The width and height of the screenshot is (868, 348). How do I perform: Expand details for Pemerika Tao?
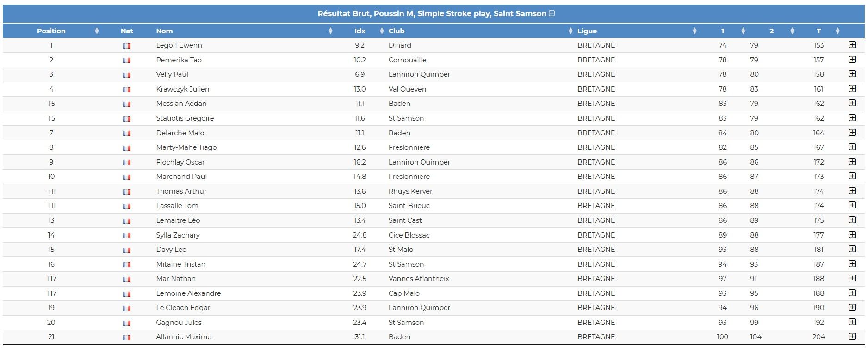point(852,60)
